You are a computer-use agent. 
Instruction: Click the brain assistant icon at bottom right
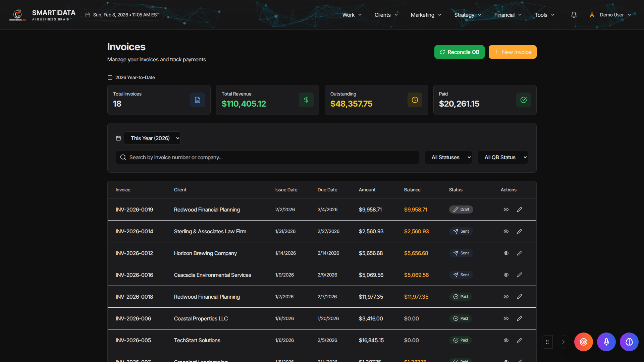pyautogui.click(x=629, y=342)
